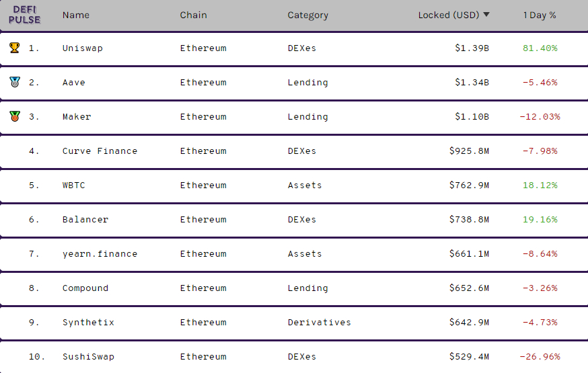This screenshot has width=588, height=373.
Task: Sort by the 1 Day % column header
Action: (540, 15)
